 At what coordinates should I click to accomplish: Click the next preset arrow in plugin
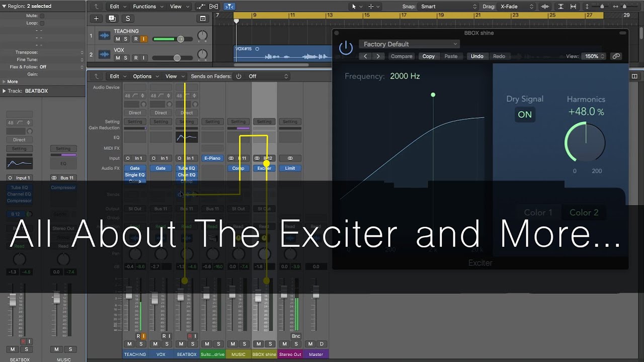click(378, 56)
